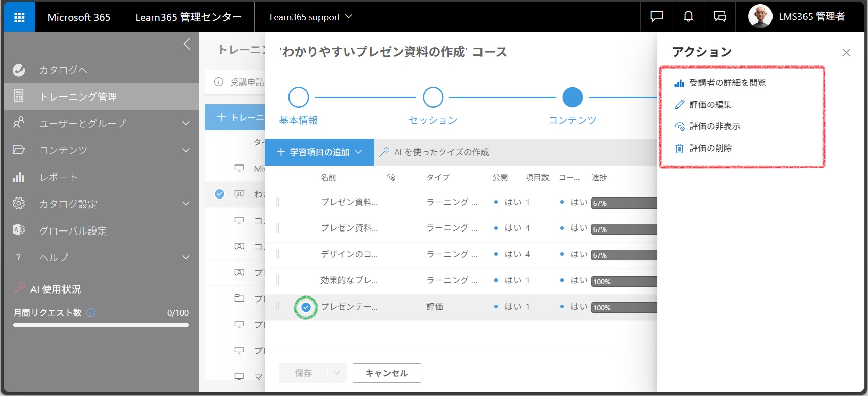Click the カタログへ checkmark icon
This screenshot has width=868, height=396.
point(19,70)
